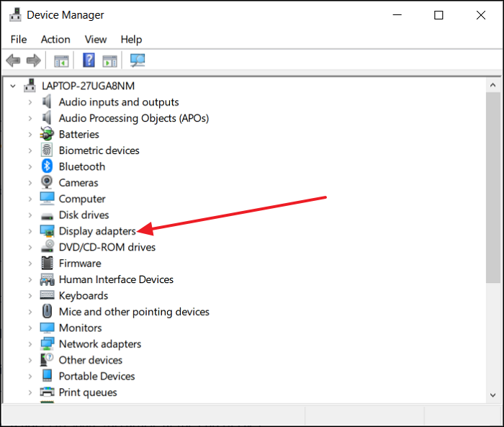Open Help via the blue question mark icon
The width and height of the screenshot is (504, 427).
tap(89, 60)
